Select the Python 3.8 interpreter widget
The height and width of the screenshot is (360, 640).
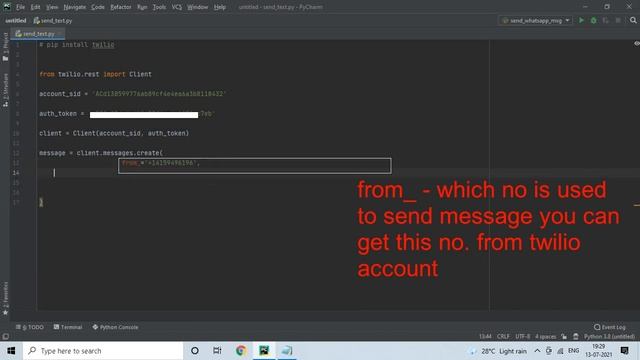609,336
